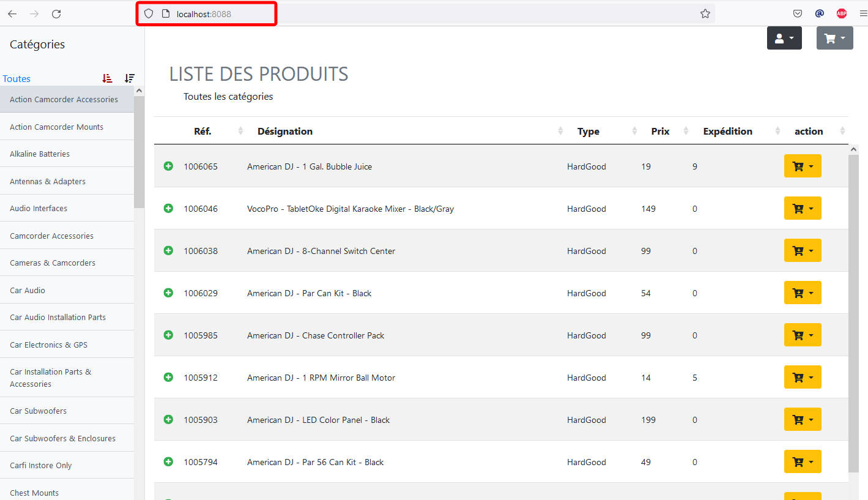868x500 pixels.
Task: Open cart action for LED Color Panel
Action: coord(803,419)
